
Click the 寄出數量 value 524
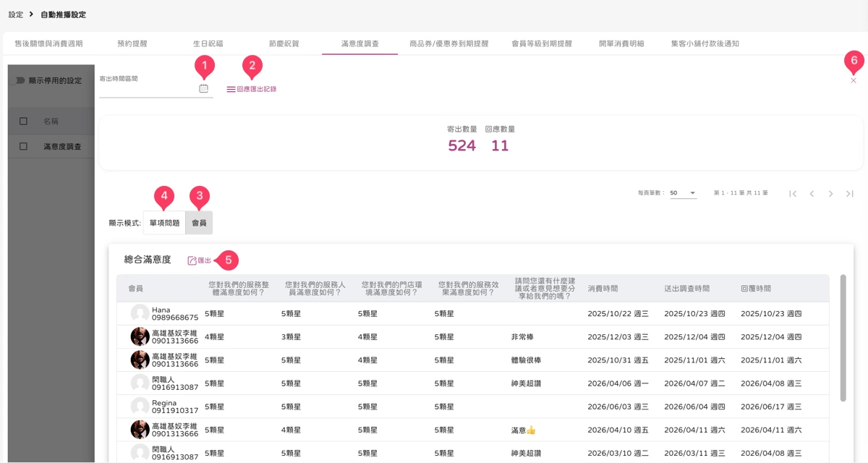tap(461, 145)
